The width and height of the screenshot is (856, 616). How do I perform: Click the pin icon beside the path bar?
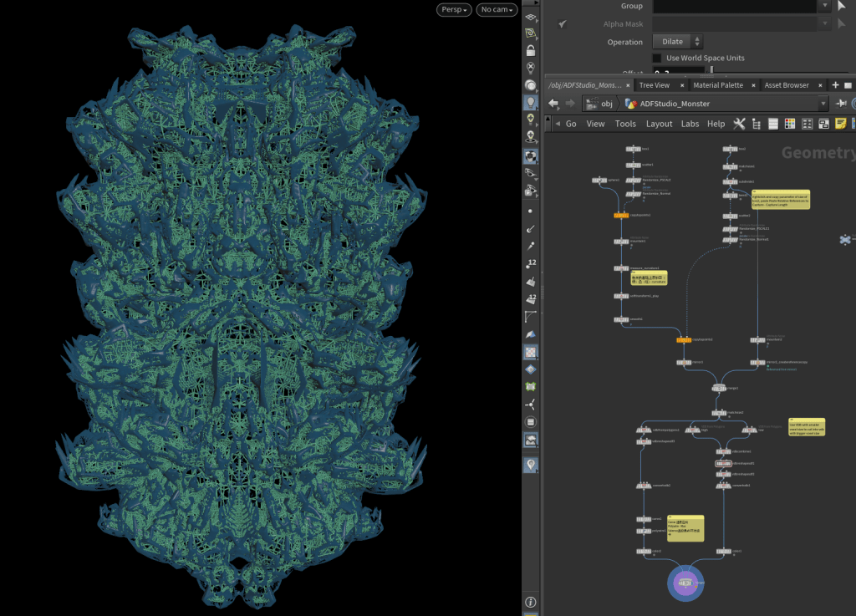pos(841,104)
